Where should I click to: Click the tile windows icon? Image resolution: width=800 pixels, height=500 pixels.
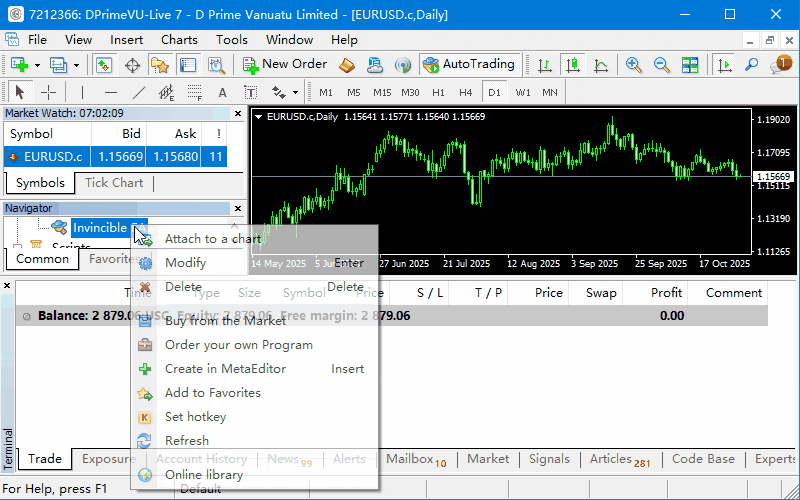click(x=690, y=64)
